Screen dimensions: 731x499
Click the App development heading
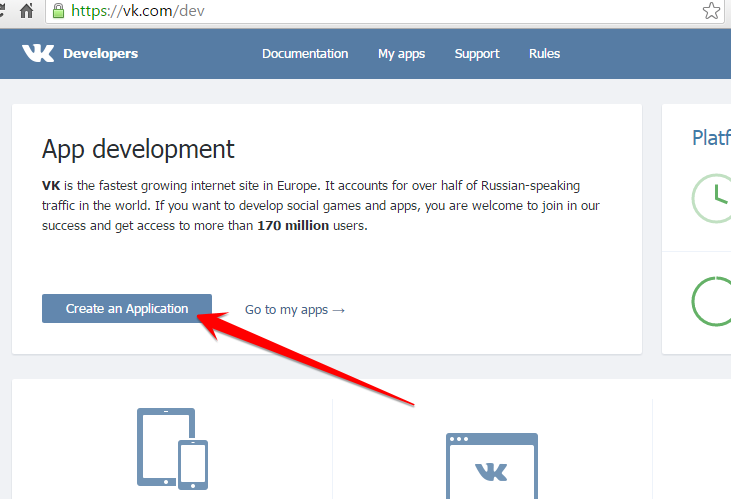[x=138, y=150]
